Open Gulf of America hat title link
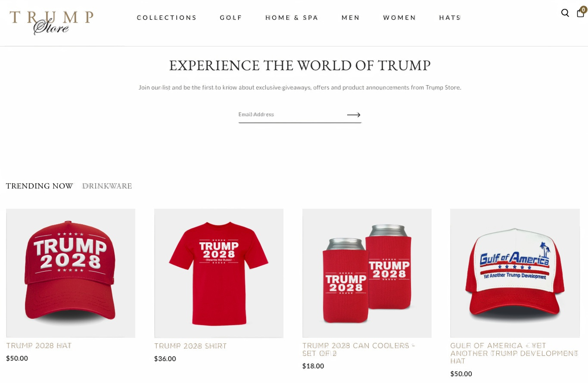The width and height of the screenshot is (588, 383). (x=514, y=353)
